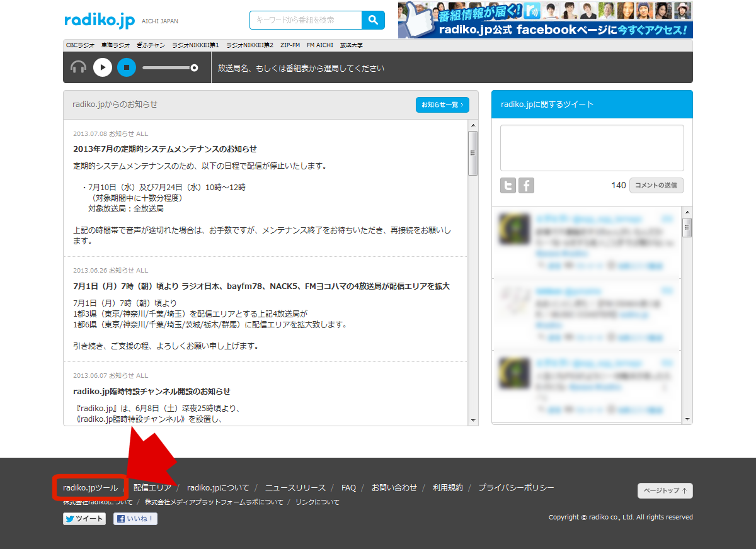Click the 140 character counter
The image size is (756, 549).
tap(619, 185)
